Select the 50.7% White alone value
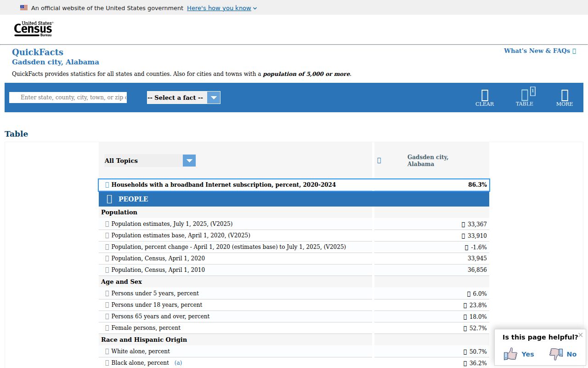 [x=478, y=352]
